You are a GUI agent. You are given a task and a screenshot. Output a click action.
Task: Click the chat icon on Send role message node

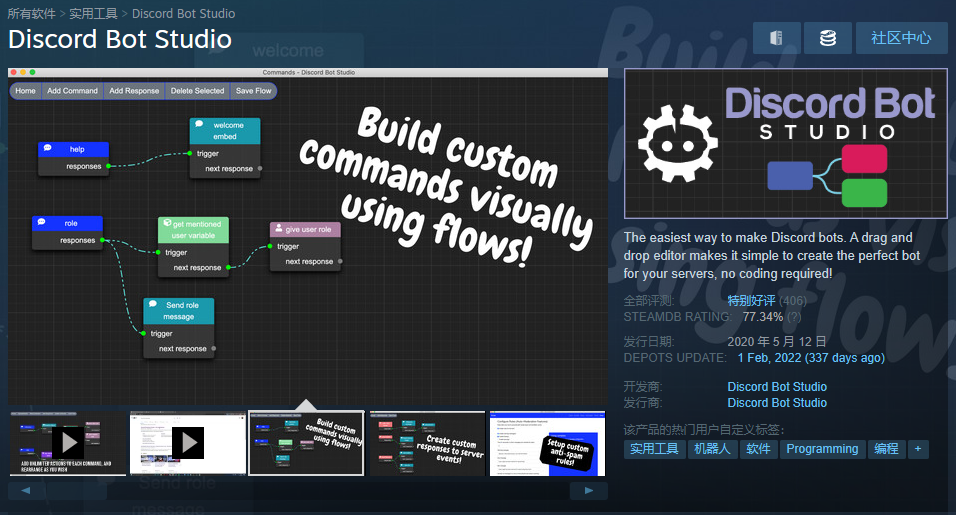[153, 304]
